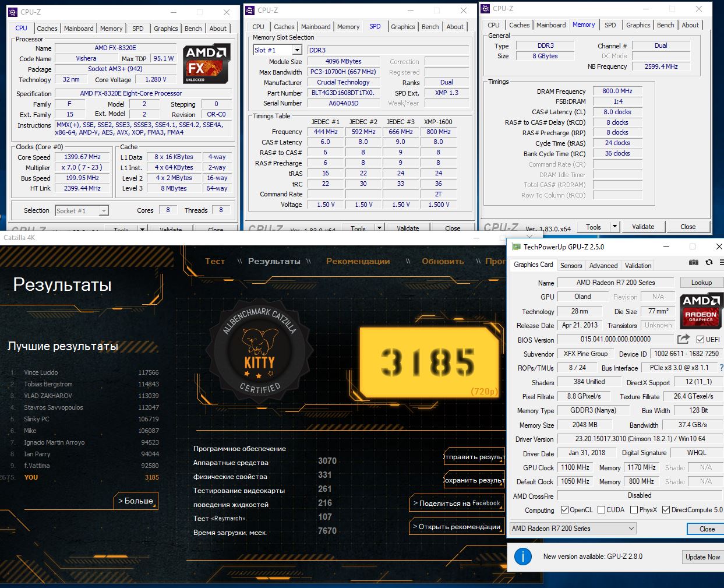Viewport: 724px width, 588px height.
Task: Toggle the OpenCL checkbox
Action: point(564,510)
